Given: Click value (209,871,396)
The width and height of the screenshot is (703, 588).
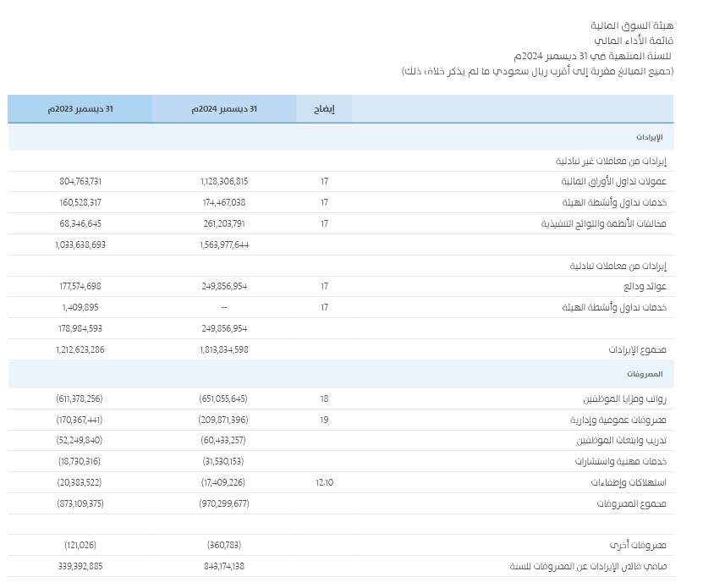Looking at the screenshot, I should click(x=223, y=420).
